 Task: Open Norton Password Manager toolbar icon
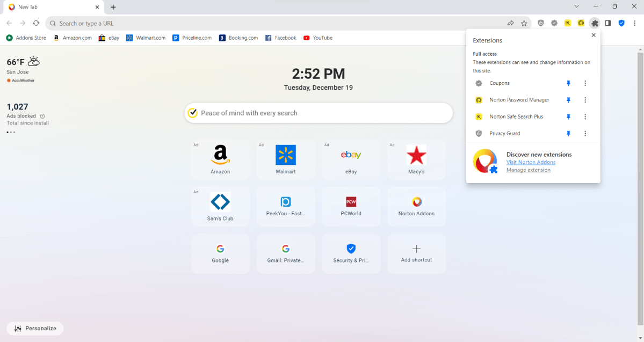point(581,24)
